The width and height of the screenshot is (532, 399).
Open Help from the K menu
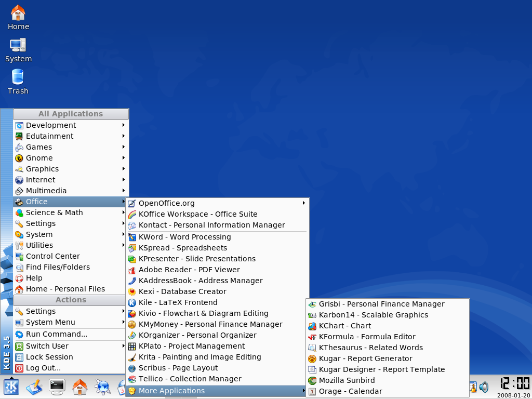[70, 278]
